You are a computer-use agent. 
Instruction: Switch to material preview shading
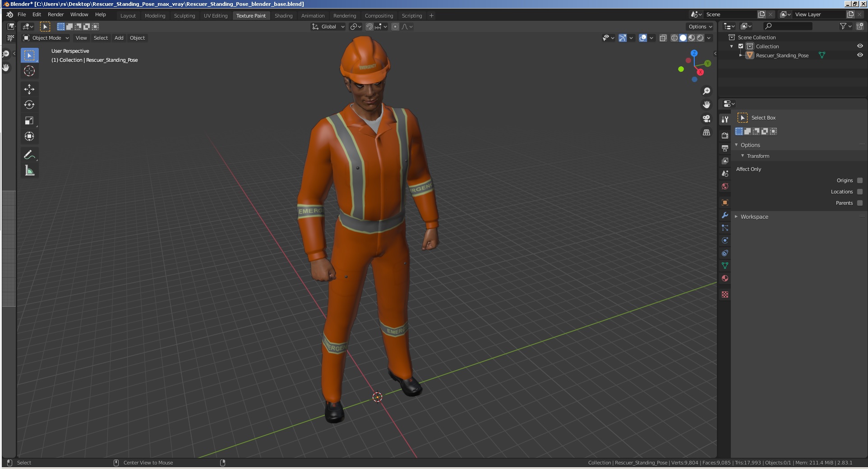click(692, 38)
